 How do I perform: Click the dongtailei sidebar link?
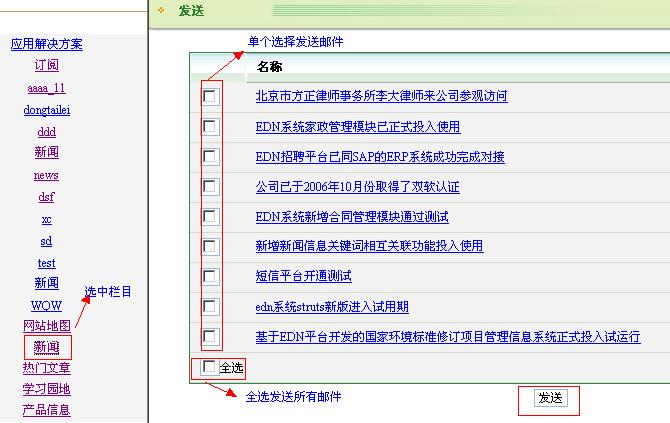[x=47, y=110]
